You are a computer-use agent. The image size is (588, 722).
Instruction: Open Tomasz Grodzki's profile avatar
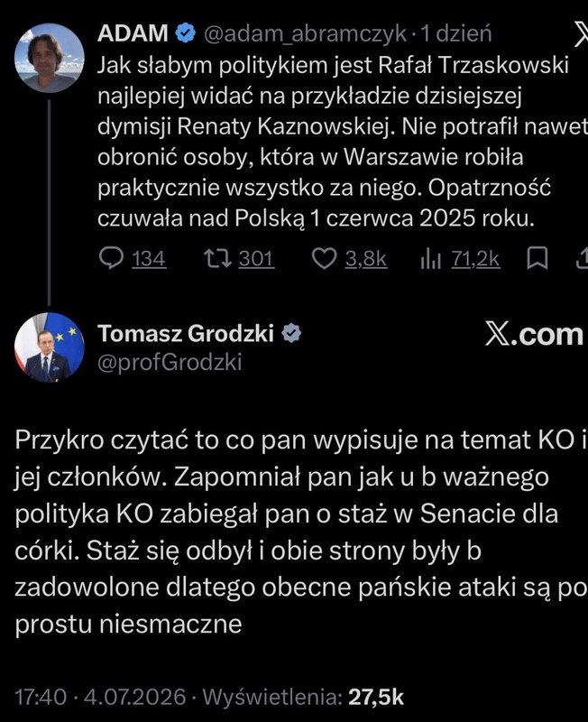click(x=50, y=347)
